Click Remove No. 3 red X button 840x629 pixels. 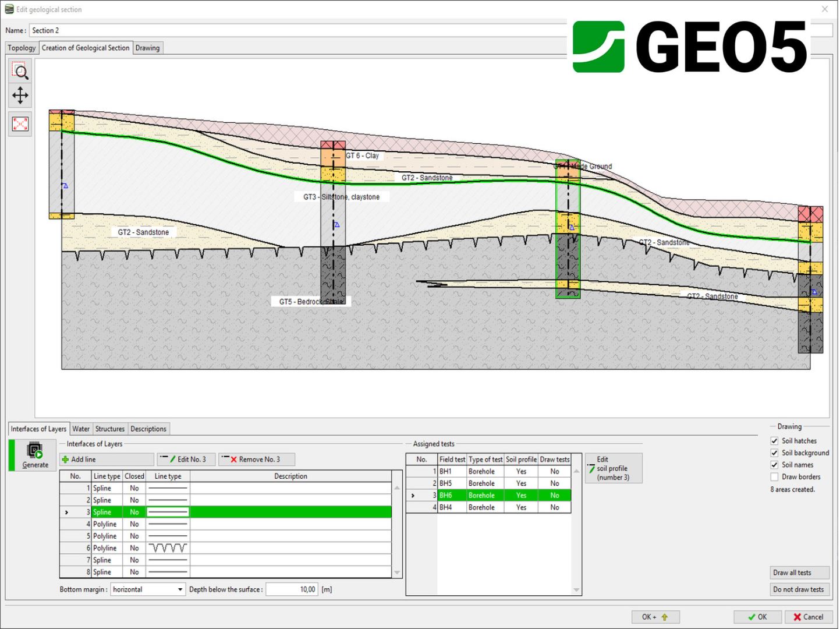(256, 460)
